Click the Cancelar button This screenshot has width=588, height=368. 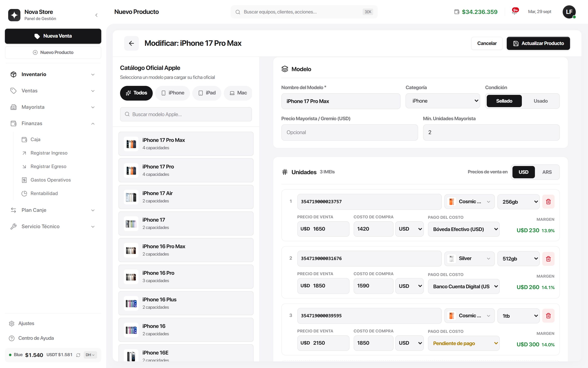tap(487, 43)
